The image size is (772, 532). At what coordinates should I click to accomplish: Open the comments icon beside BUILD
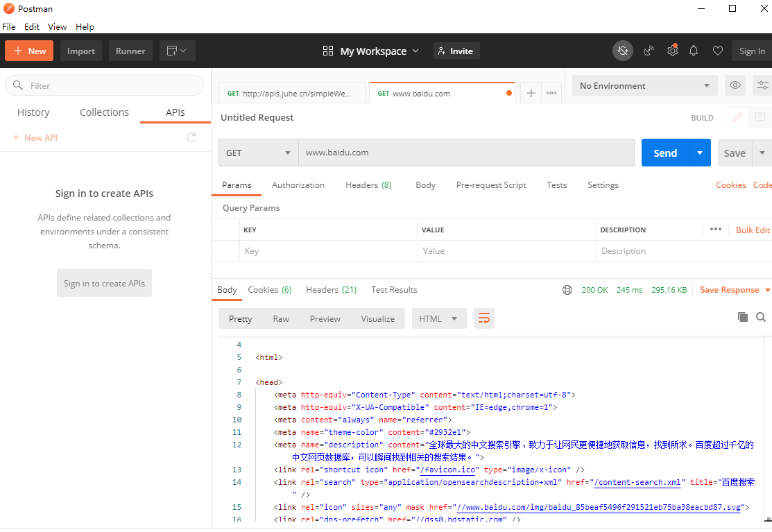(x=760, y=117)
